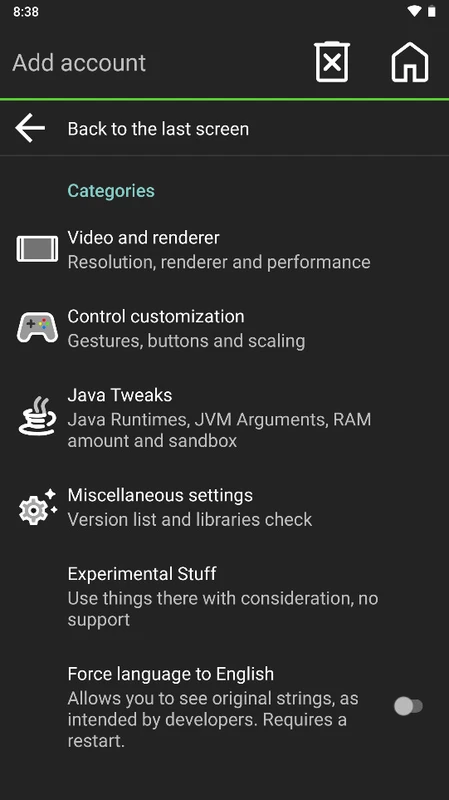
Task: Toggle the Force language to English switch
Action: pos(408,706)
